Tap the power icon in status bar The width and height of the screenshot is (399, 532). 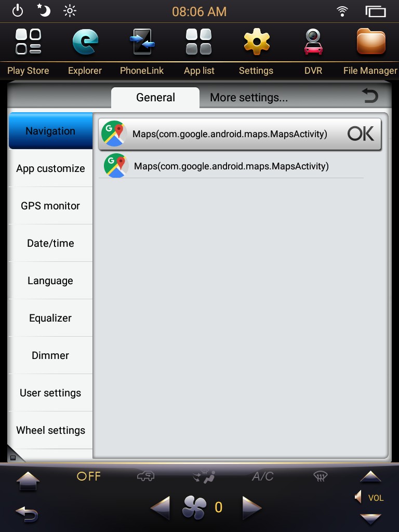tap(18, 11)
